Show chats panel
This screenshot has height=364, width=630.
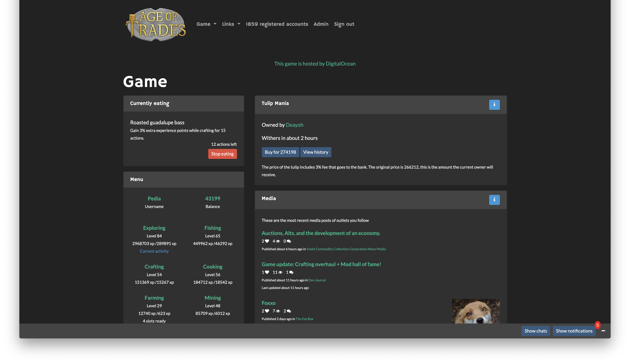[536, 331]
